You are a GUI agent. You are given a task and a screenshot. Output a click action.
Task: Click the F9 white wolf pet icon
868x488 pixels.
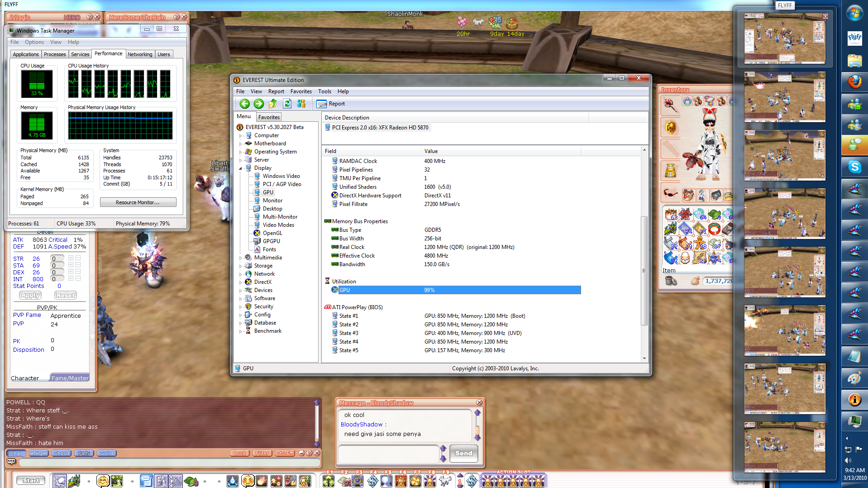point(444,481)
